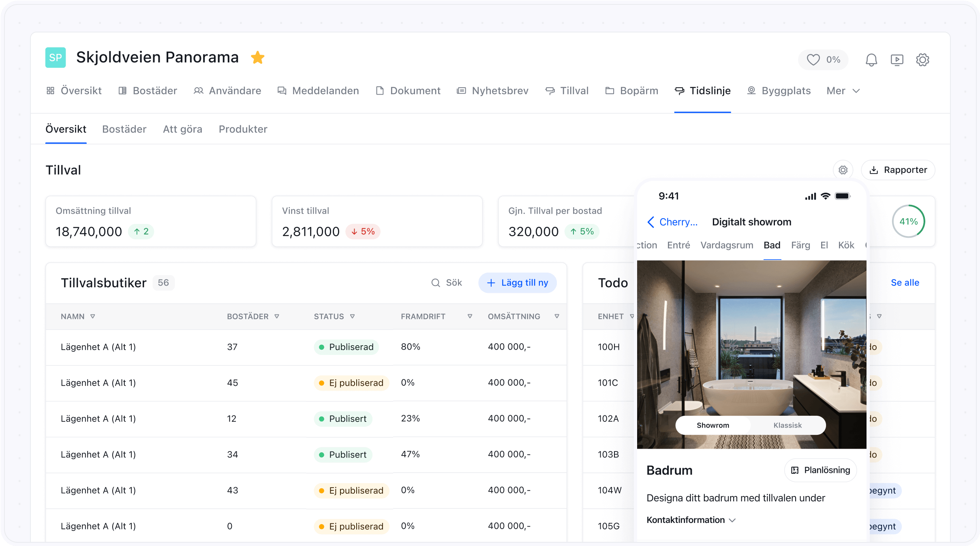Click the heart 0% indicator

(823, 60)
